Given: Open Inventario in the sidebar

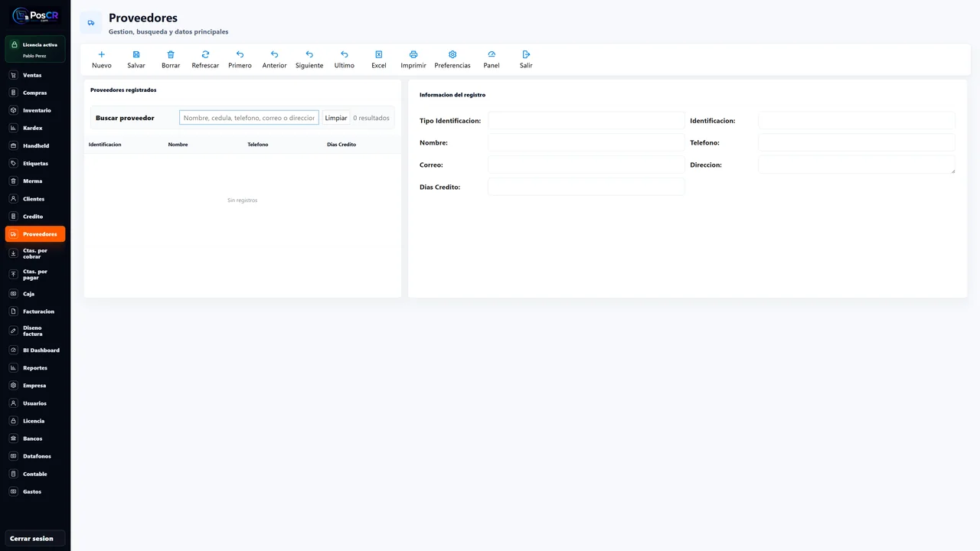Looking at the screenshot, I should pos(35,110).
